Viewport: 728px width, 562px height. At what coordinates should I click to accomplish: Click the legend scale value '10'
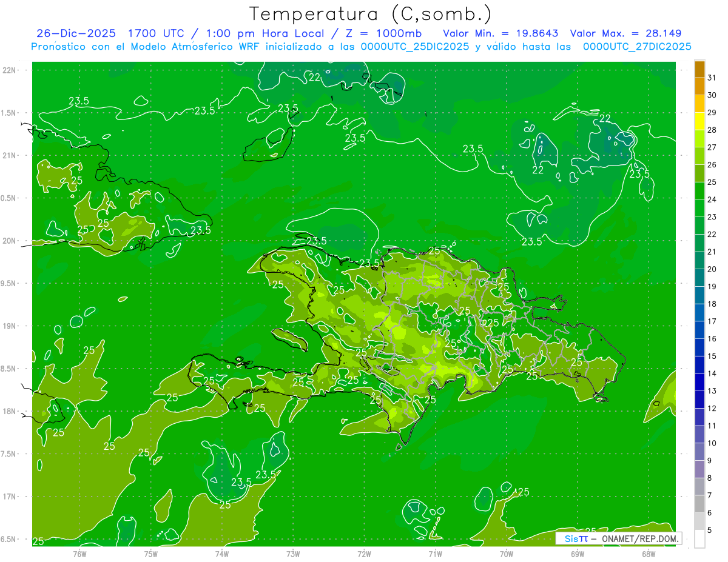pyautogui.click(x=712, y=443)
